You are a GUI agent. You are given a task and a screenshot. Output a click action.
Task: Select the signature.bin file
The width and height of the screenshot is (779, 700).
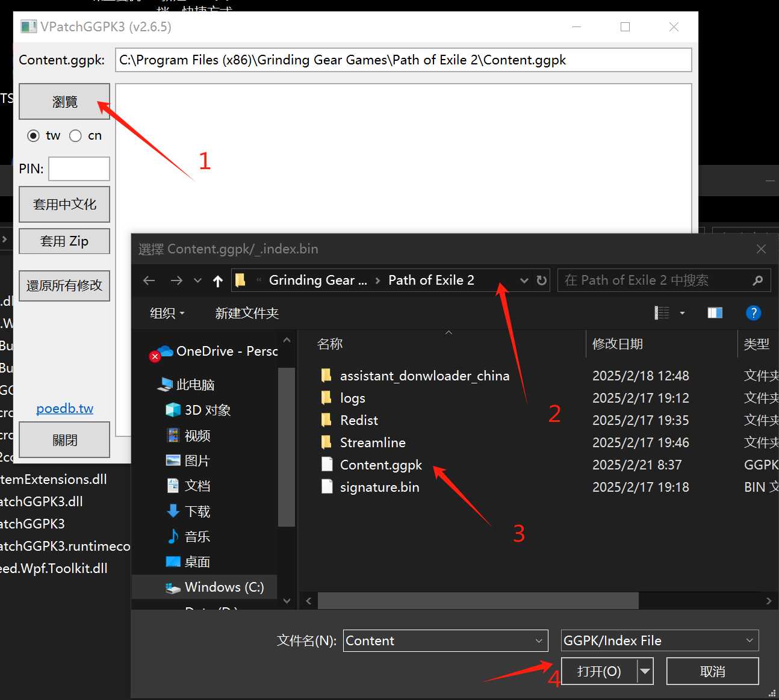point(380,488)
